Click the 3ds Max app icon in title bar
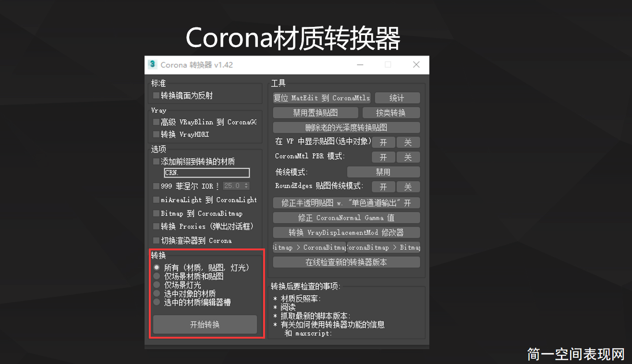This screenshot has height=364, width=632. tap(153, 64)
